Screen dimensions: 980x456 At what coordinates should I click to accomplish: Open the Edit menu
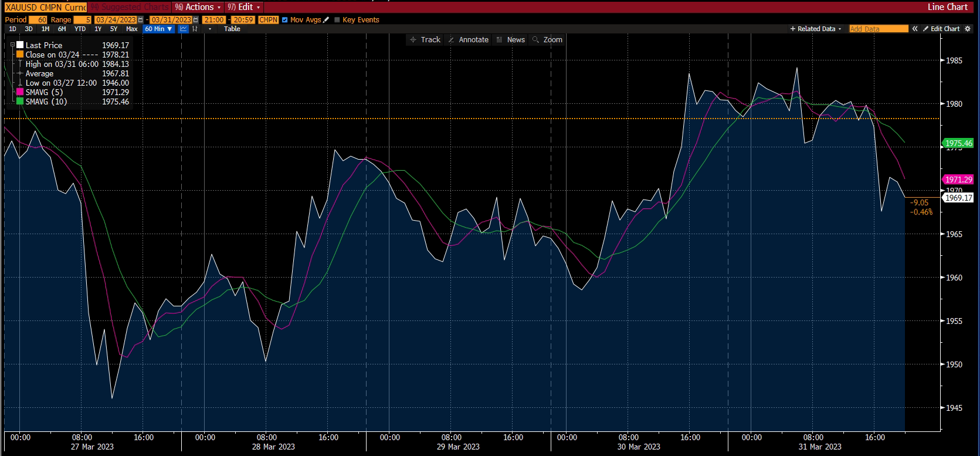[243, 7]
